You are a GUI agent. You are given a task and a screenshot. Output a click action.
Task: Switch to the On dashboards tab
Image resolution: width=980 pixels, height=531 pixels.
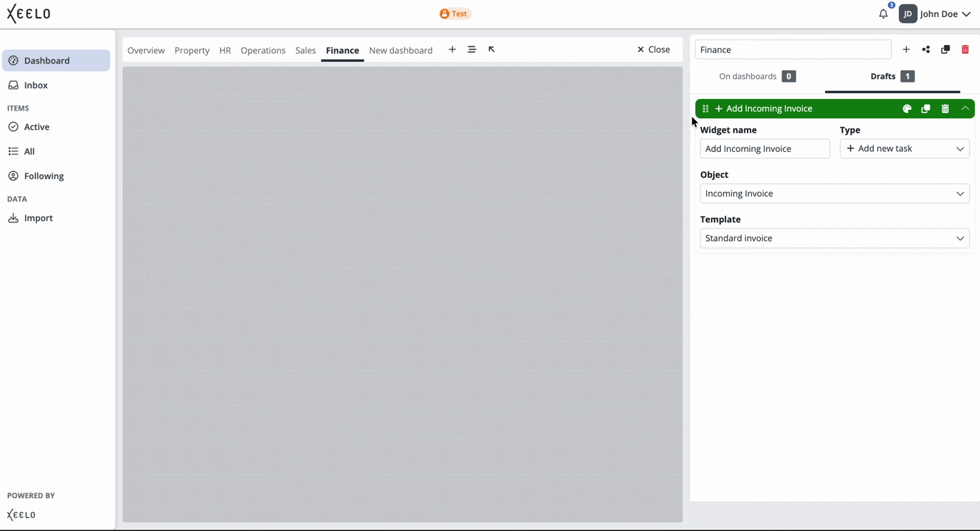(x=756, y=77)
